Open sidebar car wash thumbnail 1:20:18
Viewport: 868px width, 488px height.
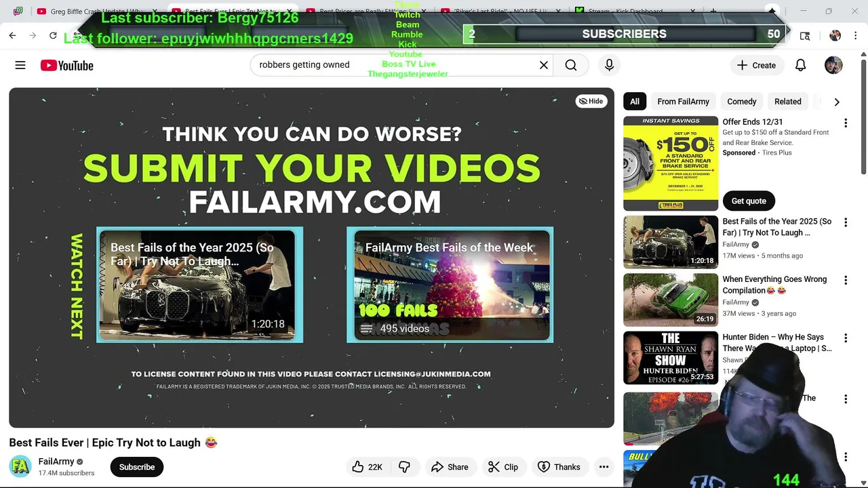(x=671, y=242)
